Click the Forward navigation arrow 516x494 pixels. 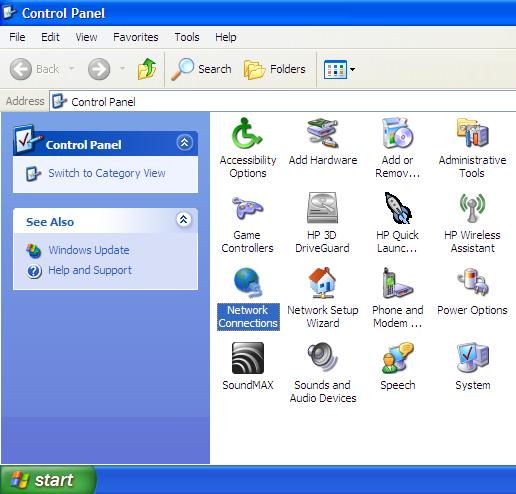[99, 69]
